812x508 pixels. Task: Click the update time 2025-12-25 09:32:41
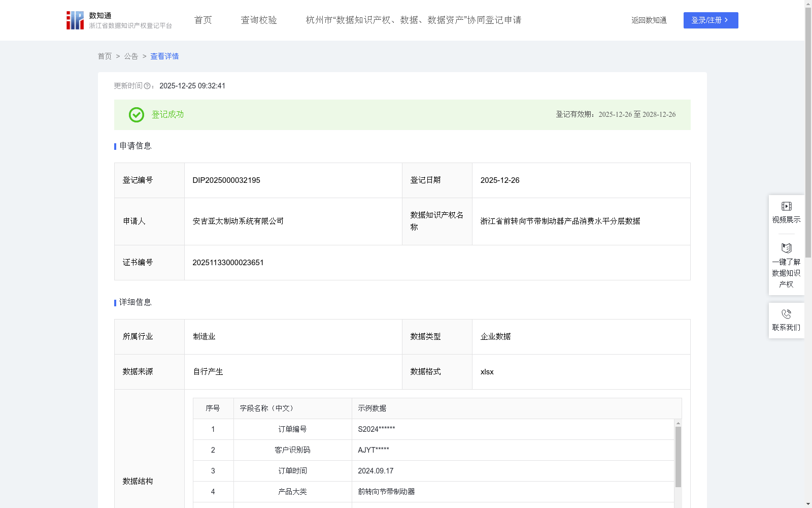192,86
